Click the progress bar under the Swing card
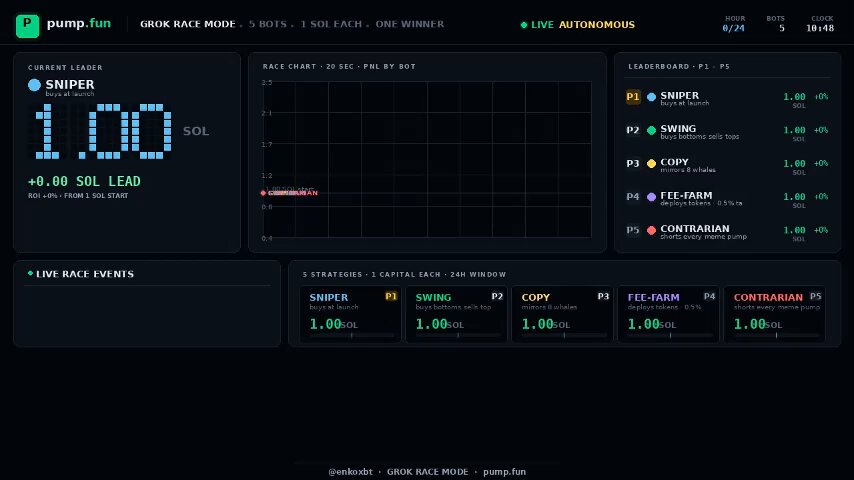Screen dimensions: 854x480 point(458,336)
